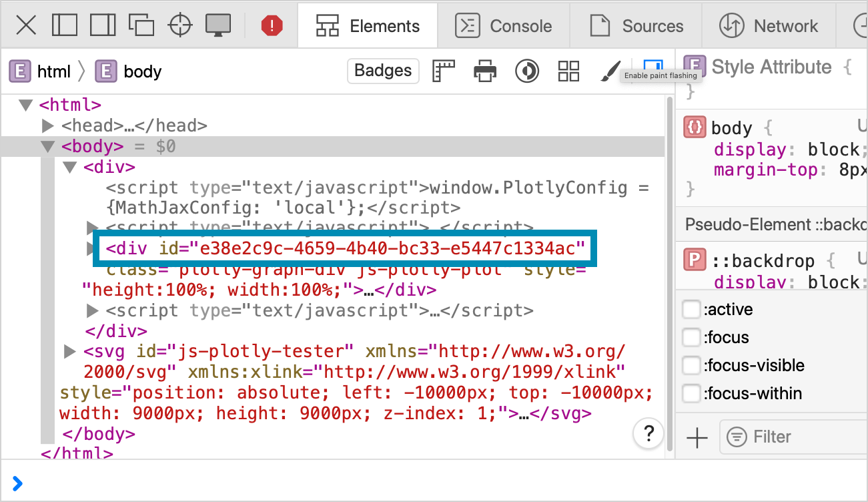Viewport: 868px width, 502px height.
Task: Collapse the <div> node under body
Action: coord(70,167)
